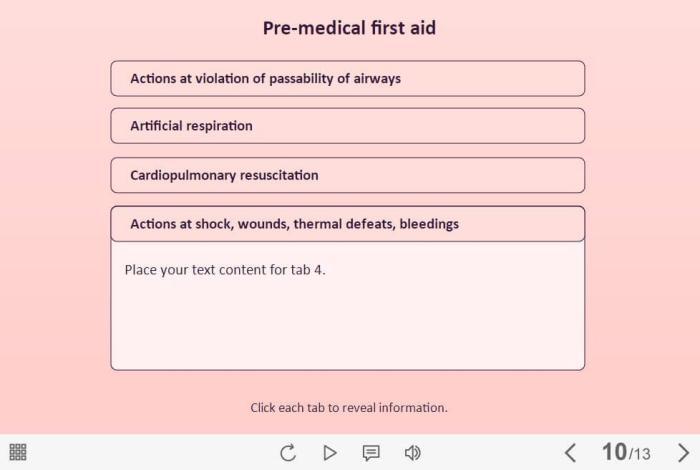
Task: Advance to the next slide
Action: coord(683,453)
